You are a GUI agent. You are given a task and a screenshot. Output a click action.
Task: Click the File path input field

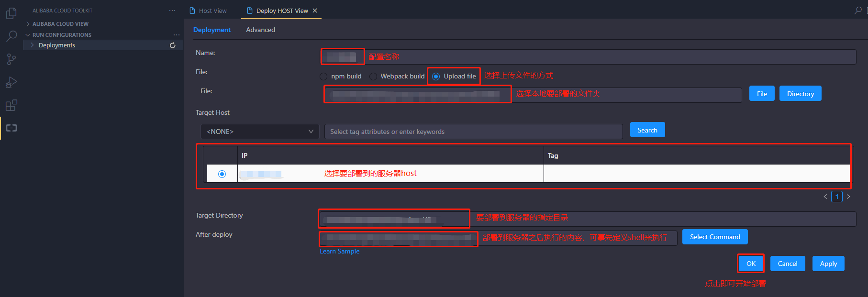(x=533, y=95)
